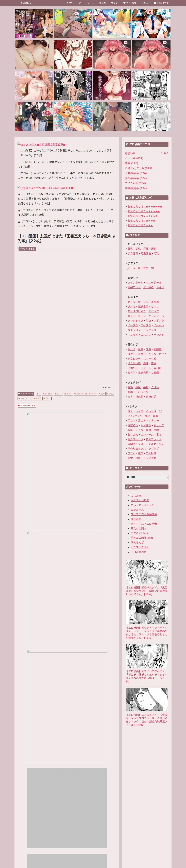Click the envelope お問い合わせ icon
The width and height of the screenshot is (186, 868).
[155, 3]
